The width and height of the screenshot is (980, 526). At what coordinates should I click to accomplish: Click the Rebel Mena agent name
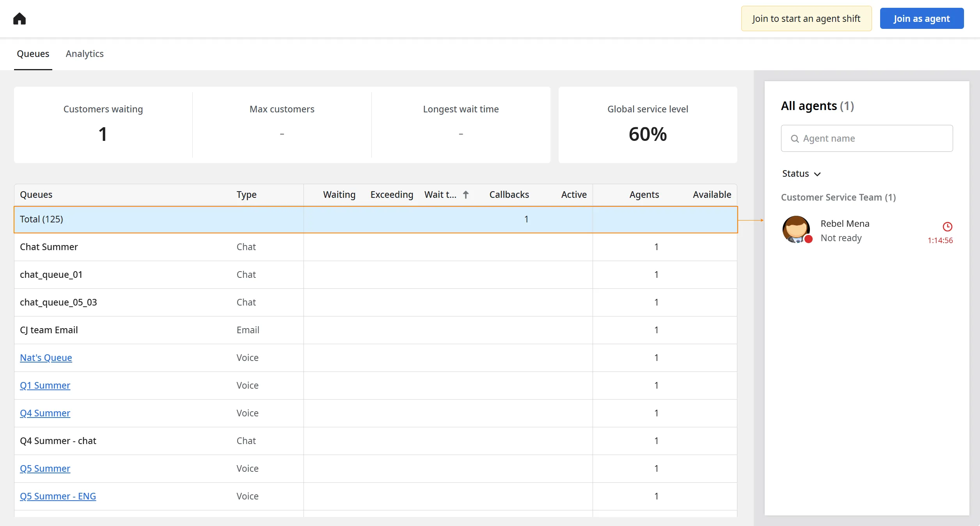pyautogui.click(x=845, y=224)
